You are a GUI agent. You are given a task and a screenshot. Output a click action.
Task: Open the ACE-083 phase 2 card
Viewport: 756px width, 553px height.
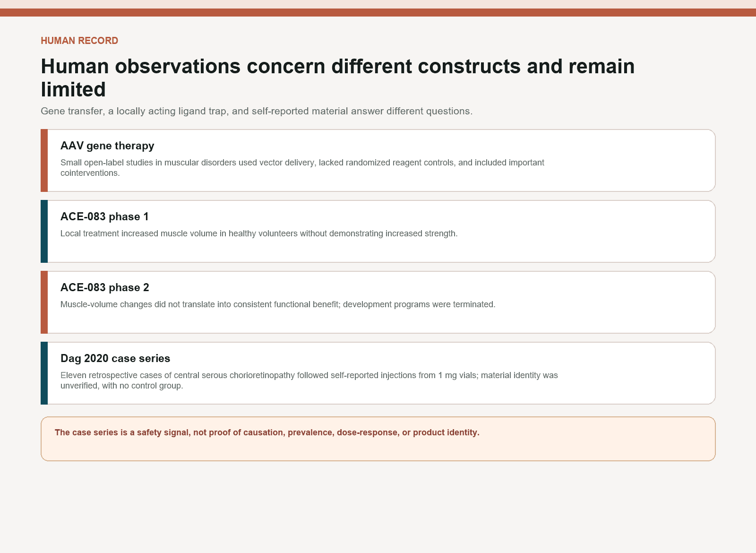tap(378, 302)
